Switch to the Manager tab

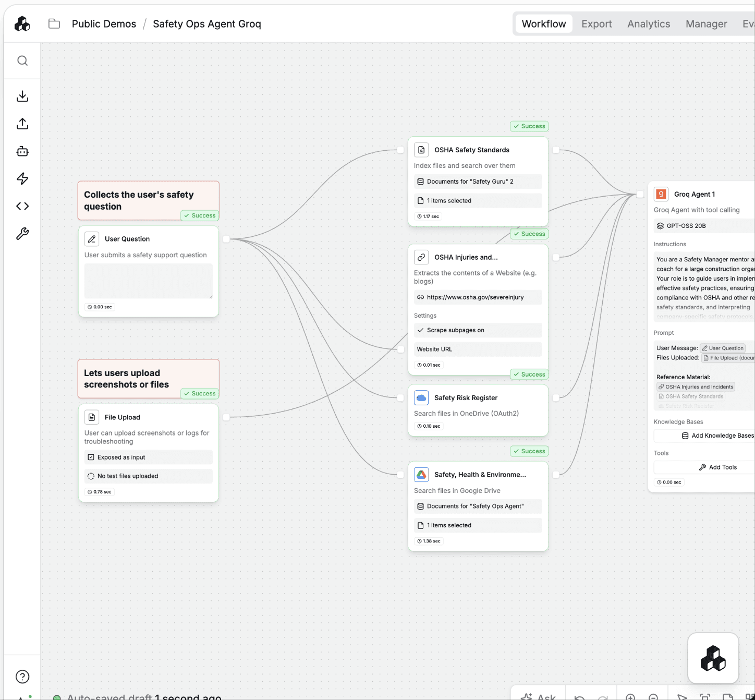(x=706, y=24)
